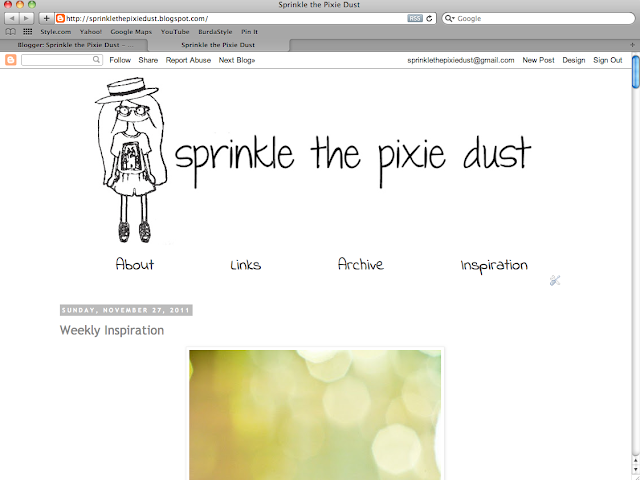
Task: Show all bookmarks with the book icon
Action: 11,31
